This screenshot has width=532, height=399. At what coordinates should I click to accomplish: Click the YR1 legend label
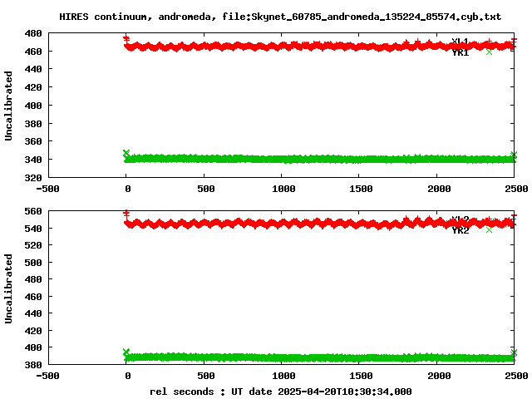(x=460, y=52)
